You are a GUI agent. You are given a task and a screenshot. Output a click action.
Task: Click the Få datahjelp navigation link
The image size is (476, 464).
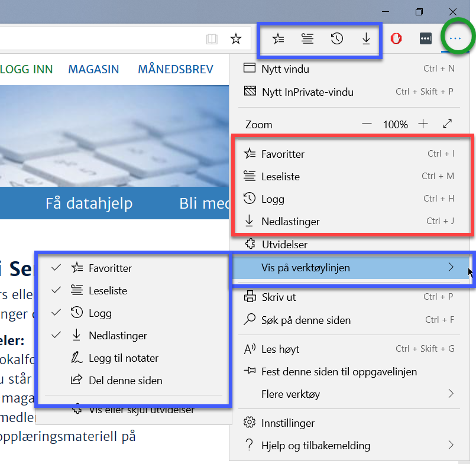click(x=89, y=204)
